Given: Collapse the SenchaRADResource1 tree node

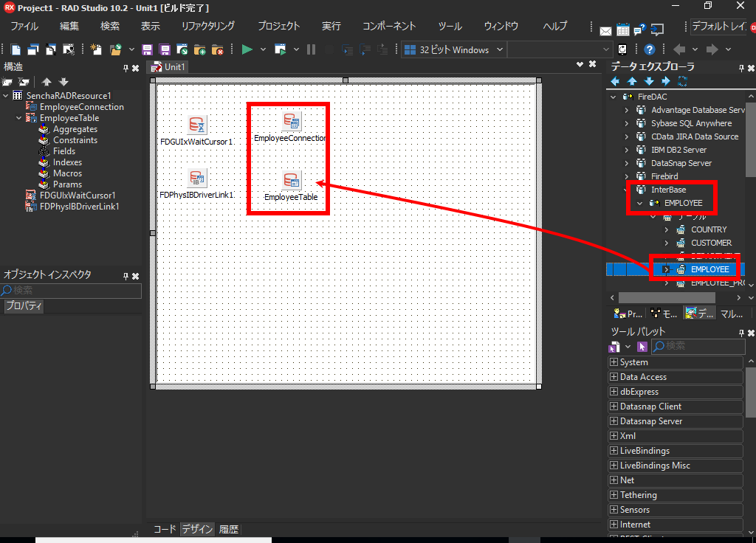Looking at the screenshot, I should click(x=5, y=96).
